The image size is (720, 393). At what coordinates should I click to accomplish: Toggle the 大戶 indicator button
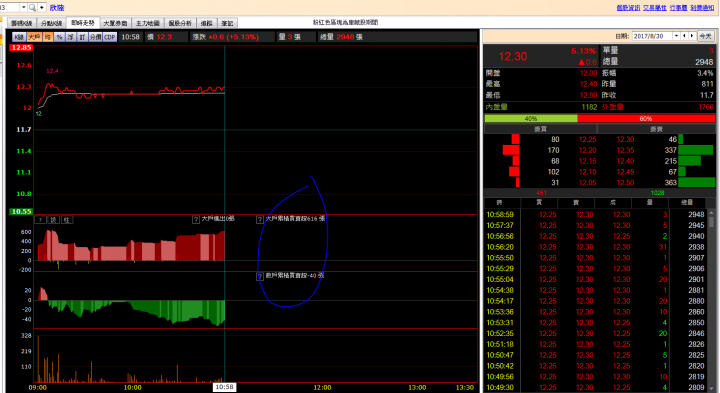[34, 37]
